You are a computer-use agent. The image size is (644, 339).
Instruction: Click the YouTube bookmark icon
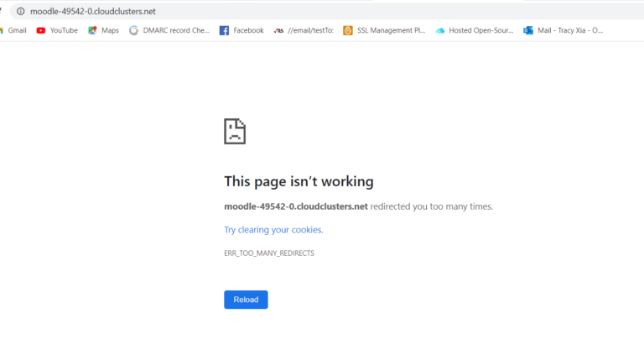coord(40,30)
